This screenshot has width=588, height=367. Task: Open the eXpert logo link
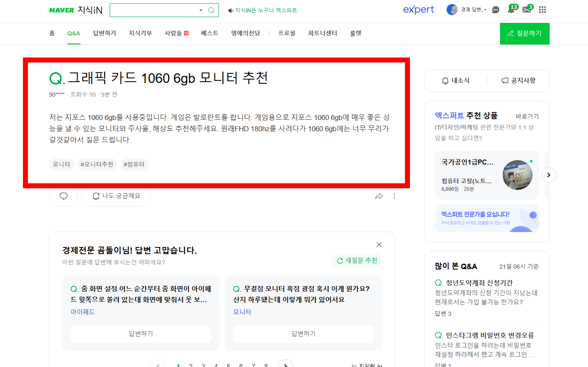tap(418, 10)
